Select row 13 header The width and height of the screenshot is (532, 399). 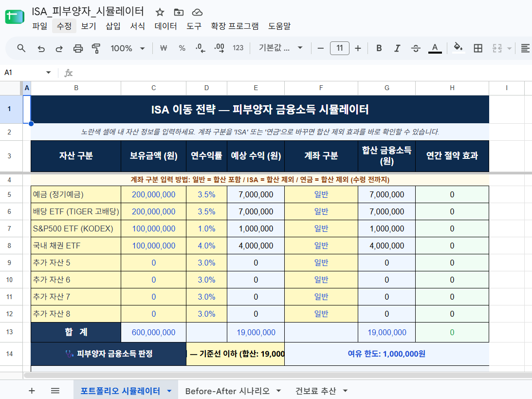point(9,332)
